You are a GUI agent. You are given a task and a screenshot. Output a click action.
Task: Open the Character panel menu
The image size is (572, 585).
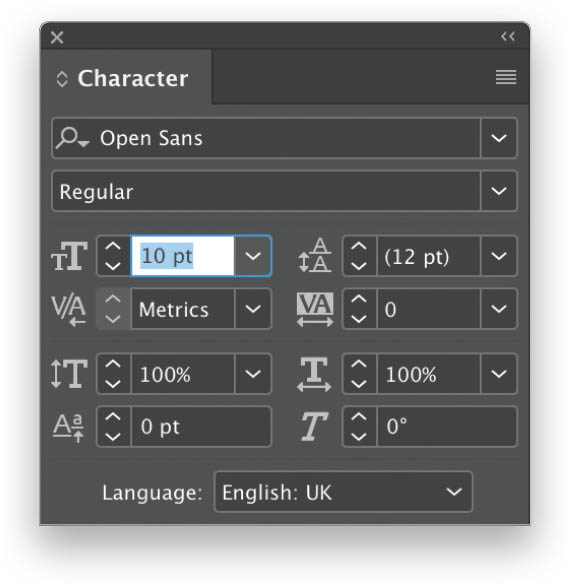click(x=506, y=77)
